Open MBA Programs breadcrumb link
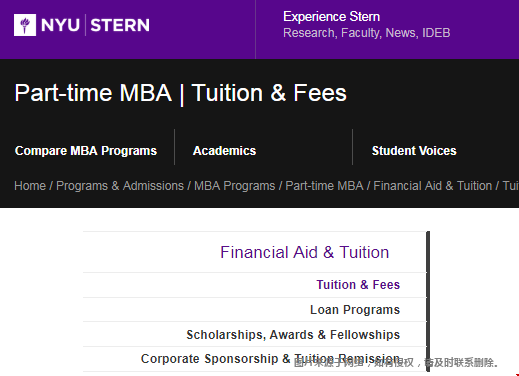This screenshot has height=376, width=519. tap(235, 186)
